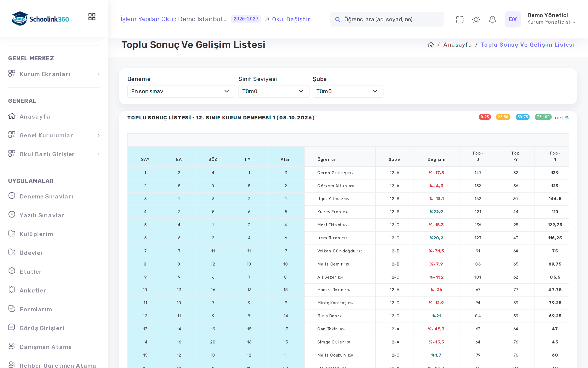588x368 pixels.
Task: Click the DY user avatar
Action: (x=513, y=19)
